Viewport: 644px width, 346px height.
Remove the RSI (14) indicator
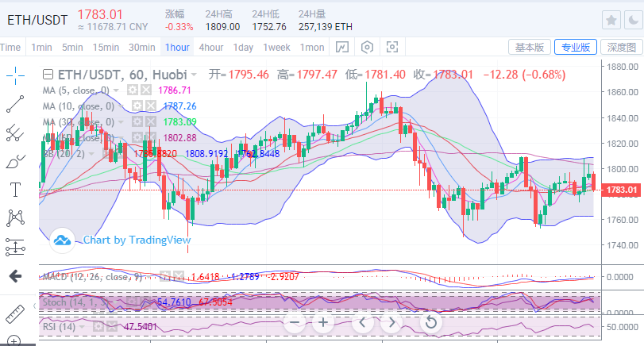(x=112, y=327)
